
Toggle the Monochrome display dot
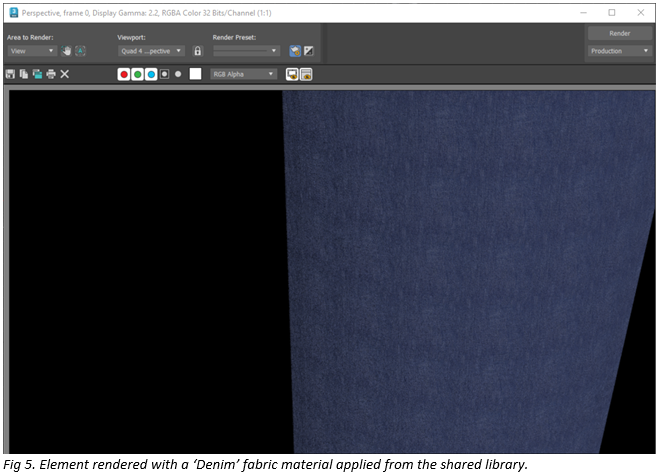pyautogui.click(x=178, y=74)
